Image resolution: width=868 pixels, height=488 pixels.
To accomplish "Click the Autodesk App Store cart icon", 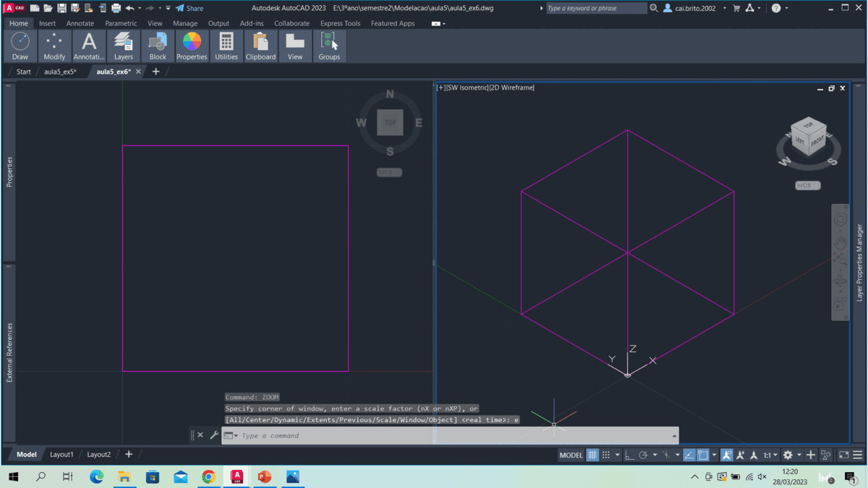I will pos(736,9).
